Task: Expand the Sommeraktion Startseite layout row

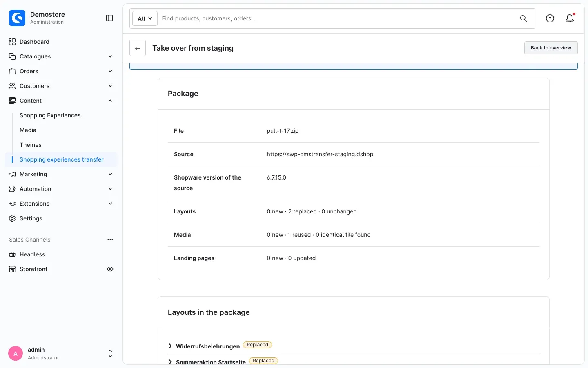Action: point(170,362)
